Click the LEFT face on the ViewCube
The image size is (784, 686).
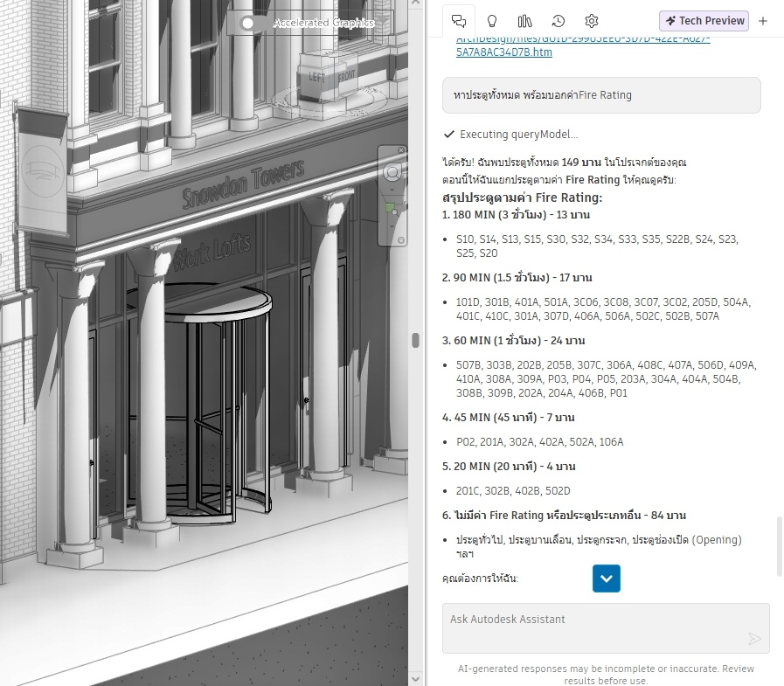(x=316, y=76)
